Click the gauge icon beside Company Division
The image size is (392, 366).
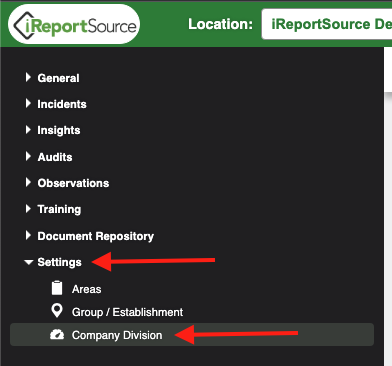57,334
